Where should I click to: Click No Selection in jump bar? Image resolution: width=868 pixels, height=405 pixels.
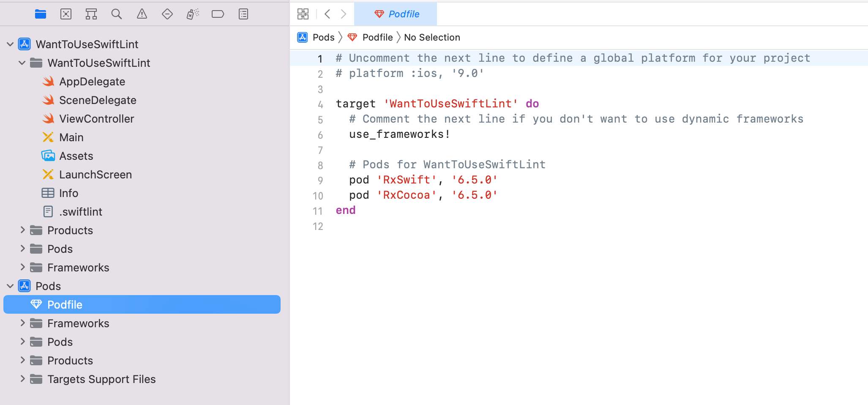point(432,37)
